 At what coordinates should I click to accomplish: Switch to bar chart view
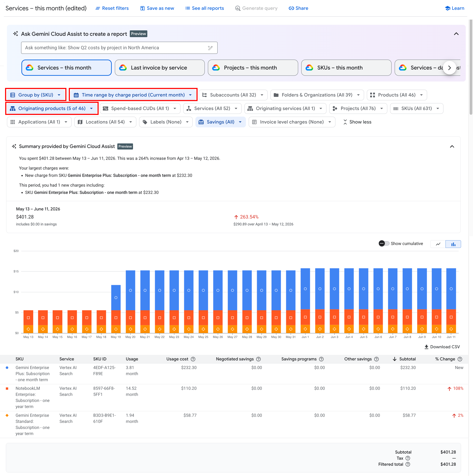(453, 244)
